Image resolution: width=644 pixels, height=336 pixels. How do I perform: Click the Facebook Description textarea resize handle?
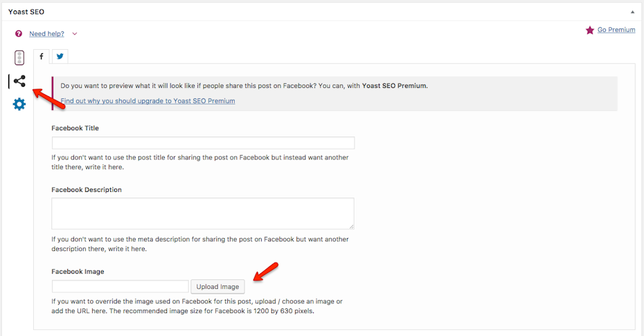pyautogui.click(x=351, y=226)
